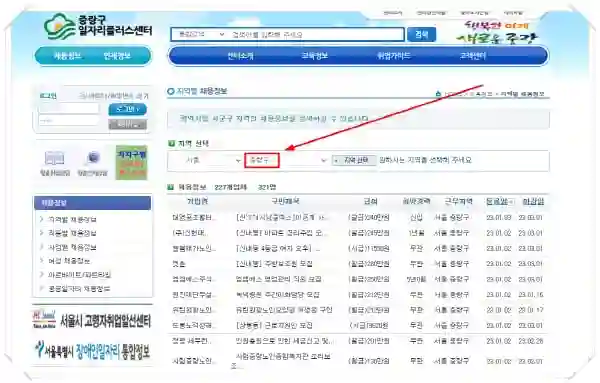600x383 pixels.
Task: Open the 고객센터 menu item
Action: pyautogui.click(x=473, y=56)
